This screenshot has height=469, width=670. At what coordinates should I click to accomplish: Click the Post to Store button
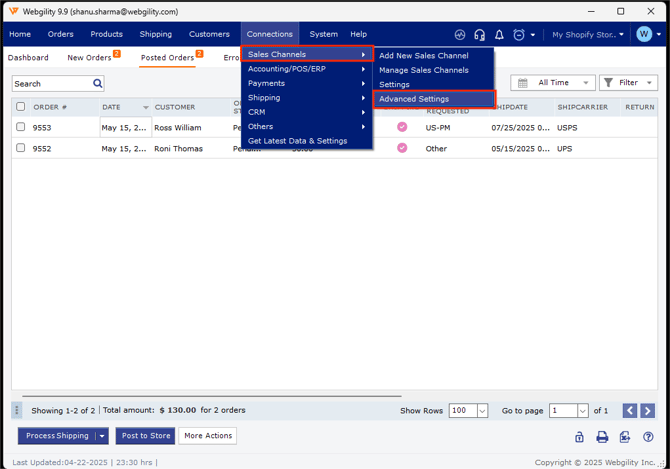(x=145, y=436)
